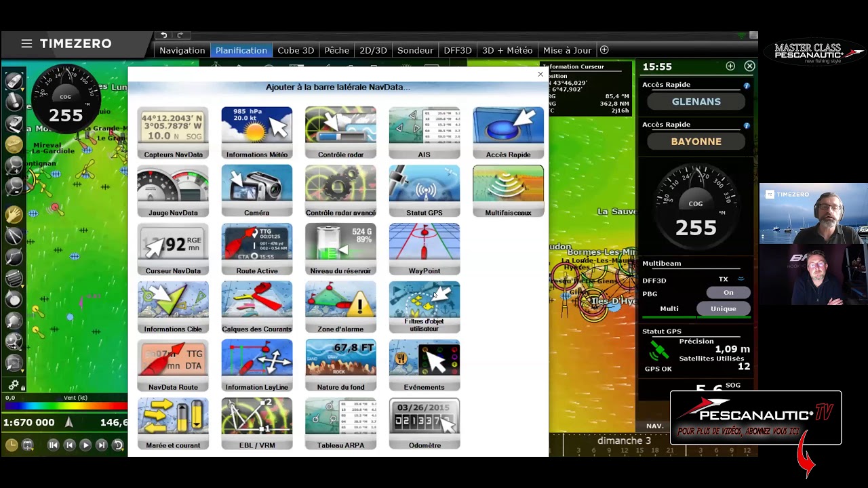Click the add NavData plus icon
Image resolution: width=868 pixels, height=488 pixels.
(x=730, y=66)
